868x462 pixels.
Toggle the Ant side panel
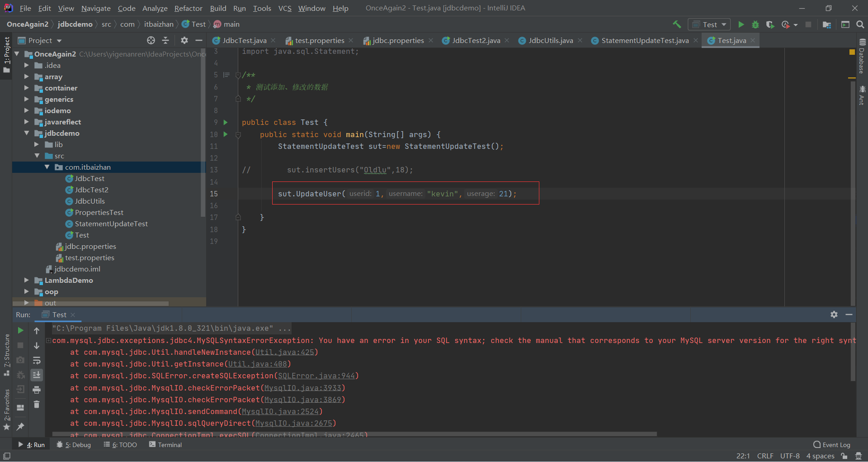(862, 95)
